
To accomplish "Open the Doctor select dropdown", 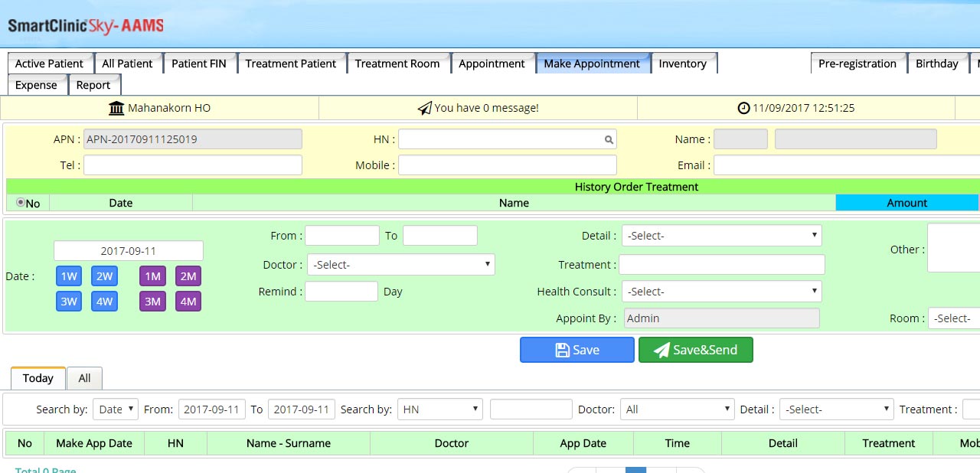I will (400, 265).
